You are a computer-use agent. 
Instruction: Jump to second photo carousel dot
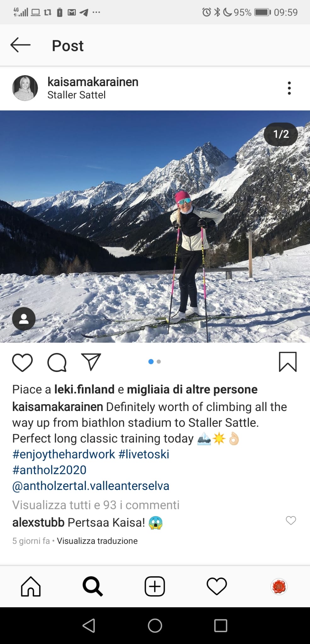point(159,362)
